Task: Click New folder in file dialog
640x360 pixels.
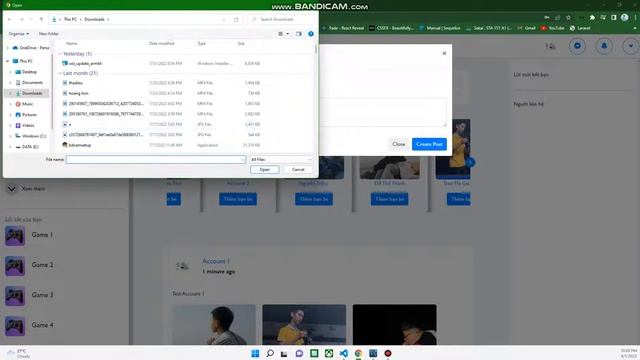Action: point(49,34)
